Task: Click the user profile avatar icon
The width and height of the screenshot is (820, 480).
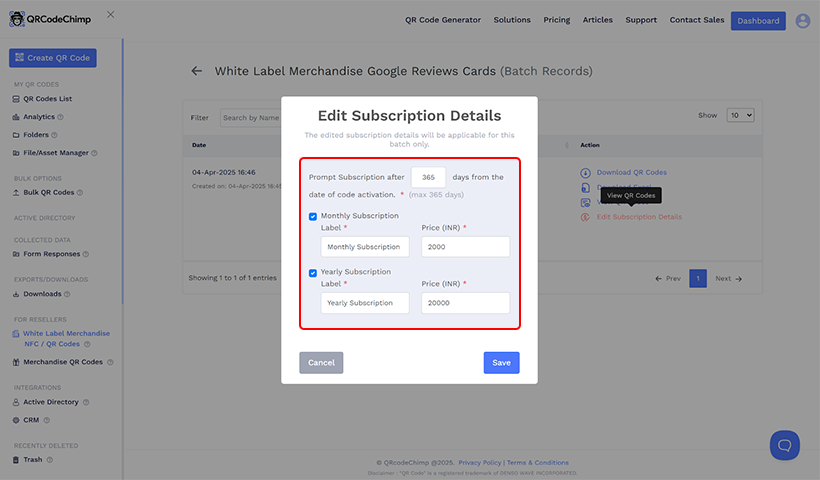Action: coord(802,20)
